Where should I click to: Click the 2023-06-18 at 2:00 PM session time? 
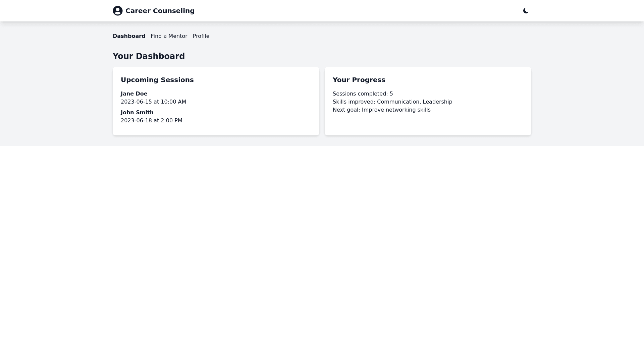[x=151, y=120]
